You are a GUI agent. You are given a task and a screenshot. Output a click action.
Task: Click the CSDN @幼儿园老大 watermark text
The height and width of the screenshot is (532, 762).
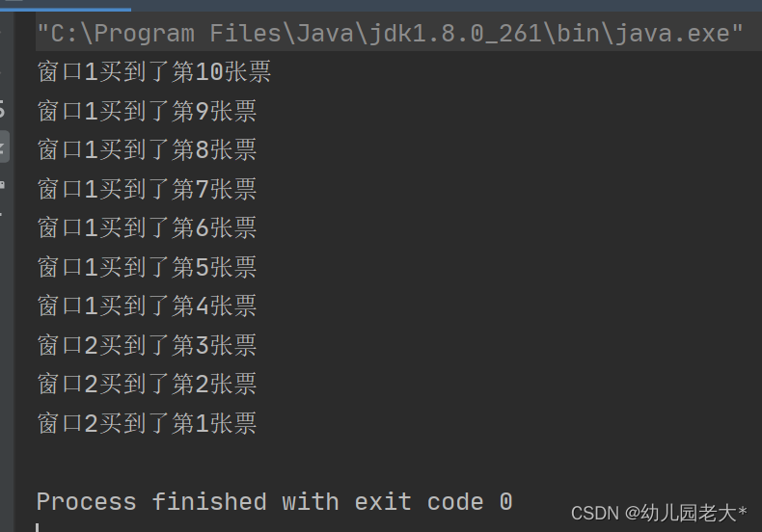[x=659, y=513]
